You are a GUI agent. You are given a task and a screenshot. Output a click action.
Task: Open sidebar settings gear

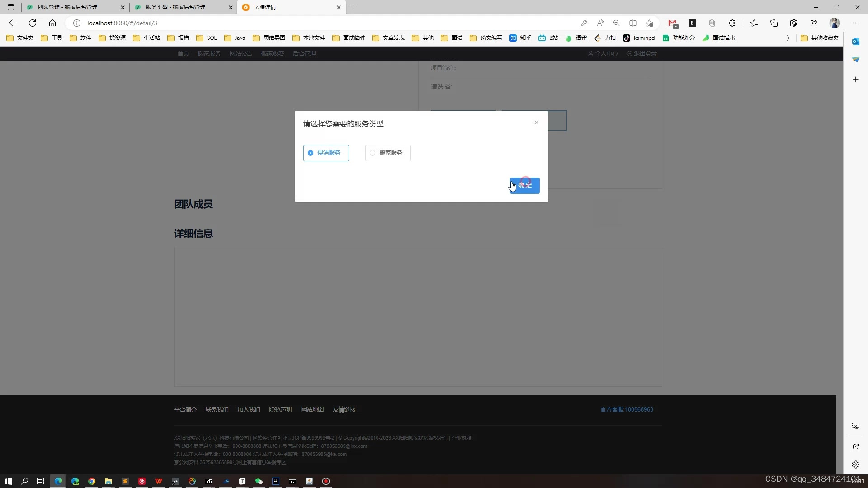coord(855,465)
